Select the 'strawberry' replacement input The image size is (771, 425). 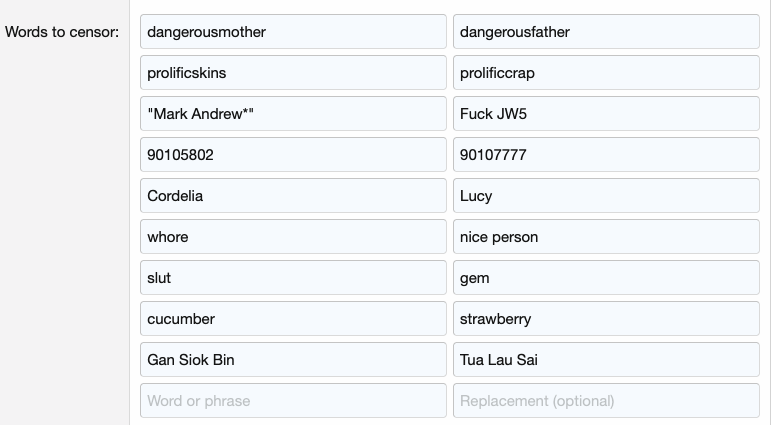[x=606, y=319]
